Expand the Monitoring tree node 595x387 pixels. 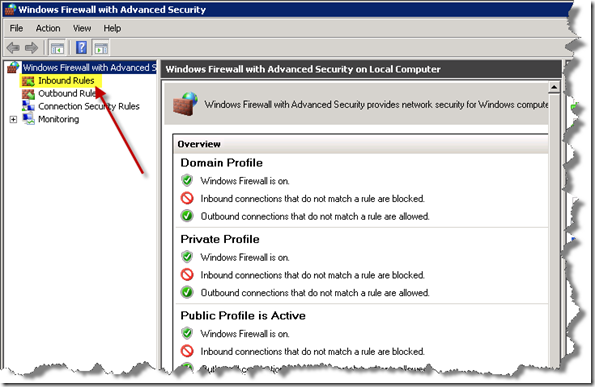(x=13, y=120)
